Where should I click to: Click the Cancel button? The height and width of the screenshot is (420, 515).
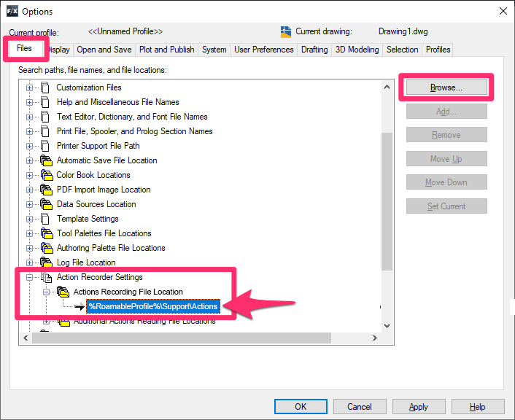tap(360, 407)
